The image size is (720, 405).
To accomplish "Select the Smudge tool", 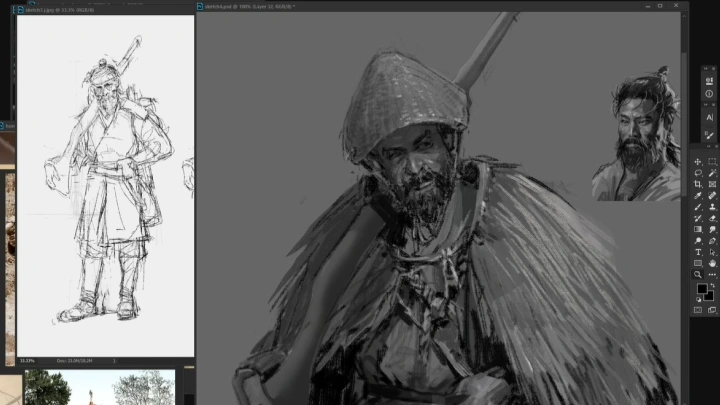I will point(712,229).
